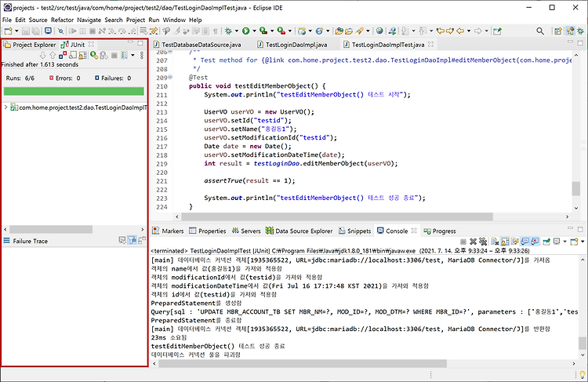The width and height of the screenshot is (588, 382).
Task: Click the green JUnit progress bar
Action: (x=74, y=91)
